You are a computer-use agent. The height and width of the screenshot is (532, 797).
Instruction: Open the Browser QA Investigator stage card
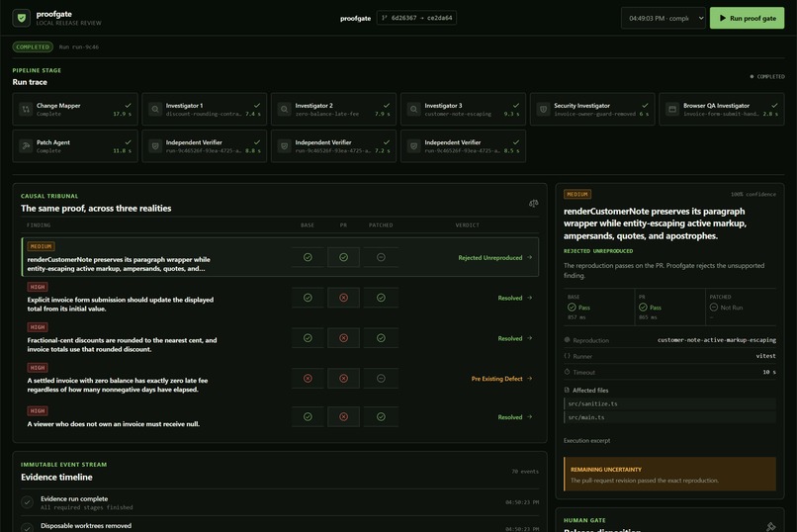pyautogui.click(x=722, y=109)
